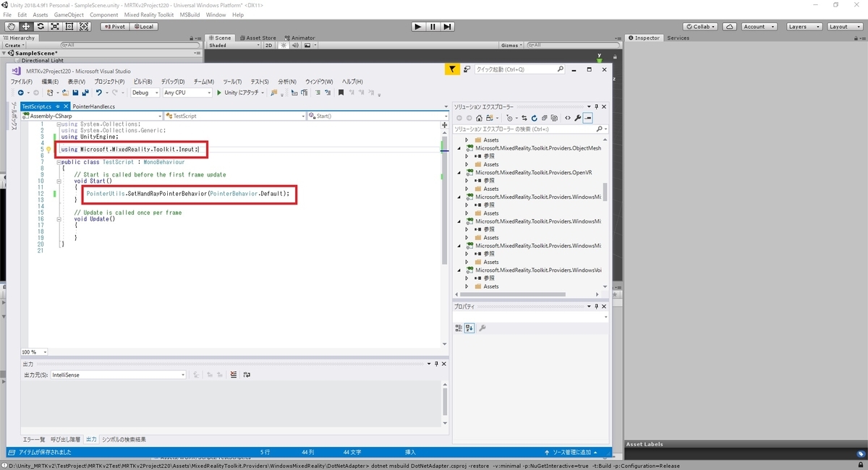Switch to the エラー一覧 tab
This screenshot has height=470, width=868.
tap(34, 440)
